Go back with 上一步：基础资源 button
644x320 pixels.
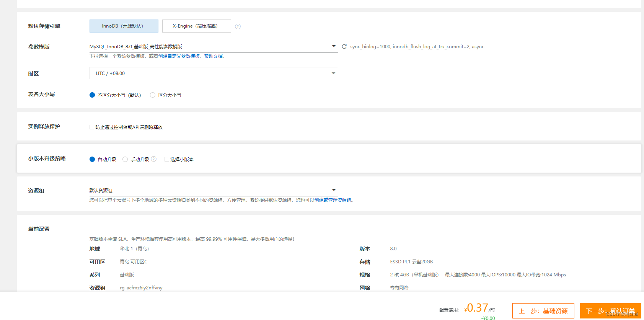[543, 311]
